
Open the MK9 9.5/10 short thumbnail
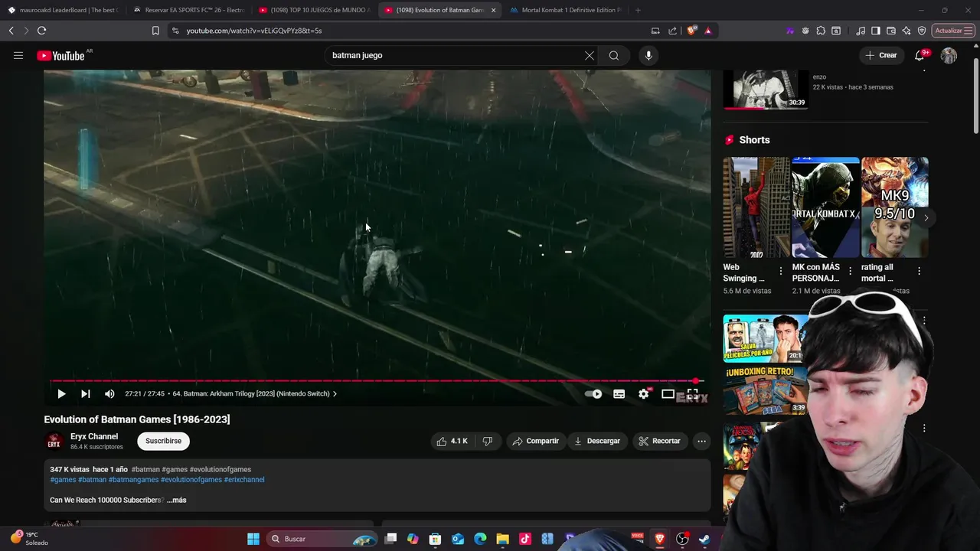point(894,207)
